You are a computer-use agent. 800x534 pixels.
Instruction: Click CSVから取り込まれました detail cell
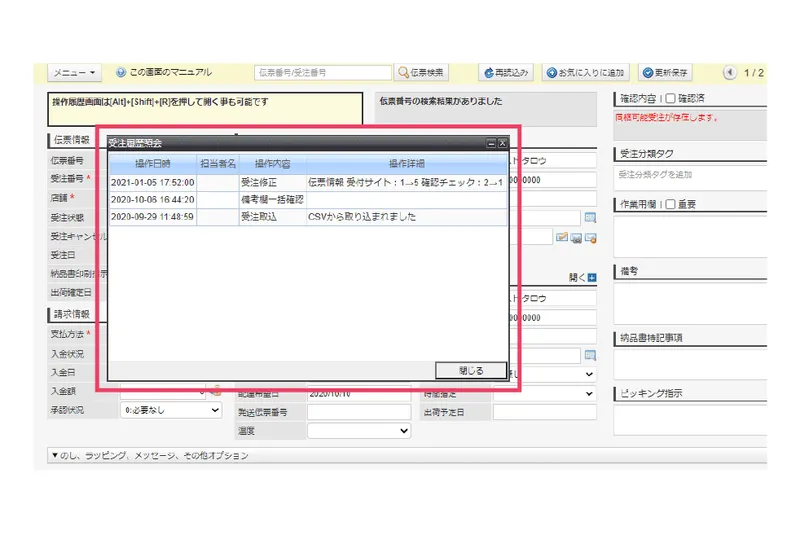[407, 217]
